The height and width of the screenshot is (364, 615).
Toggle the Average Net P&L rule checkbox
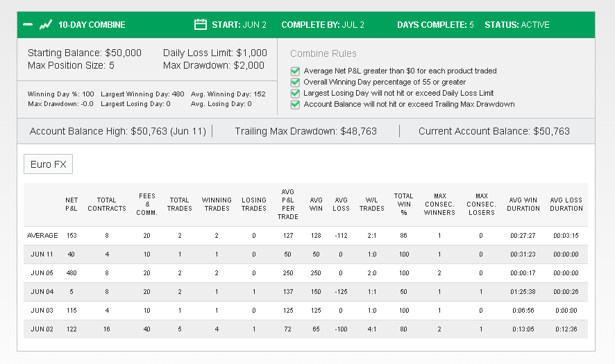coord(295,71)
